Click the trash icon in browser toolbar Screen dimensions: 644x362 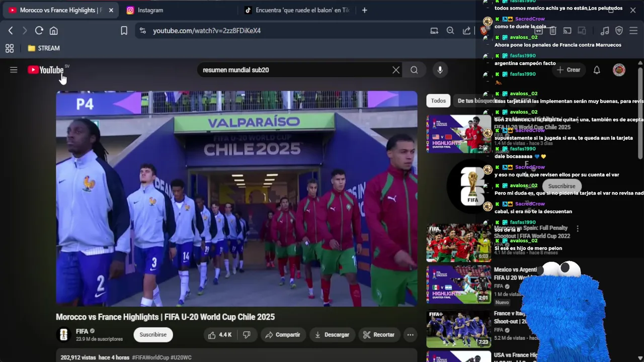point(552,31)
